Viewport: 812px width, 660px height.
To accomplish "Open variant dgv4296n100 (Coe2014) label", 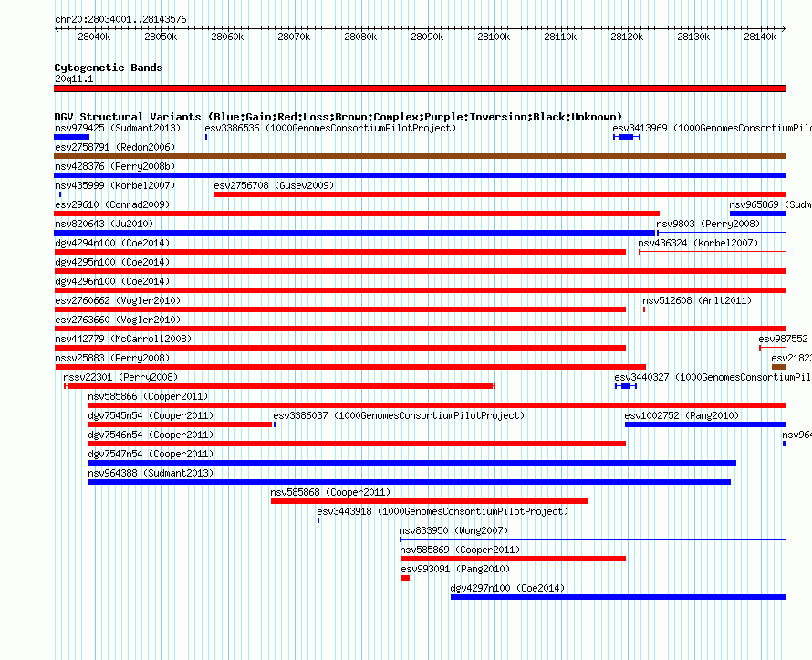I will pyautogui.click(x=112, y=281).
